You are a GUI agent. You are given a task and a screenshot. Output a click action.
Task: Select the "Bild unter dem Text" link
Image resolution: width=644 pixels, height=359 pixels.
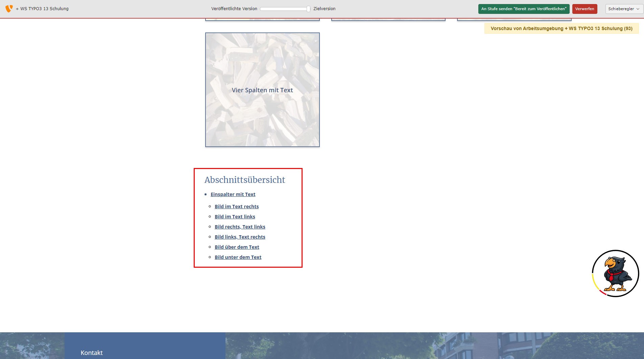[238, 257]
